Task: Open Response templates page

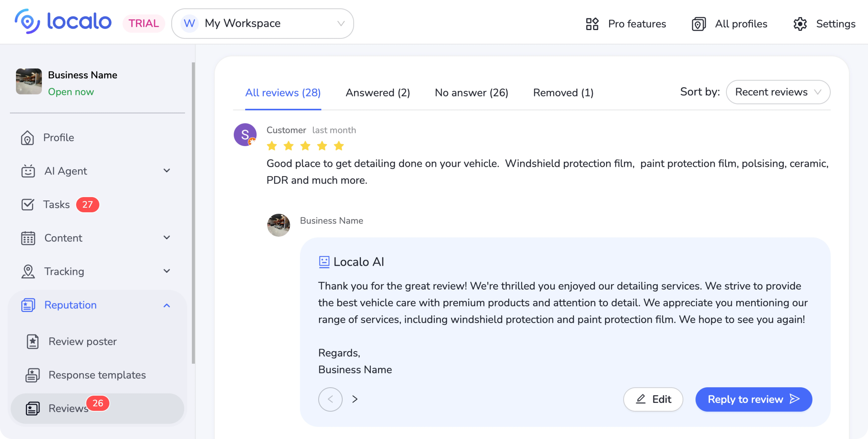Action: point(97,375)
